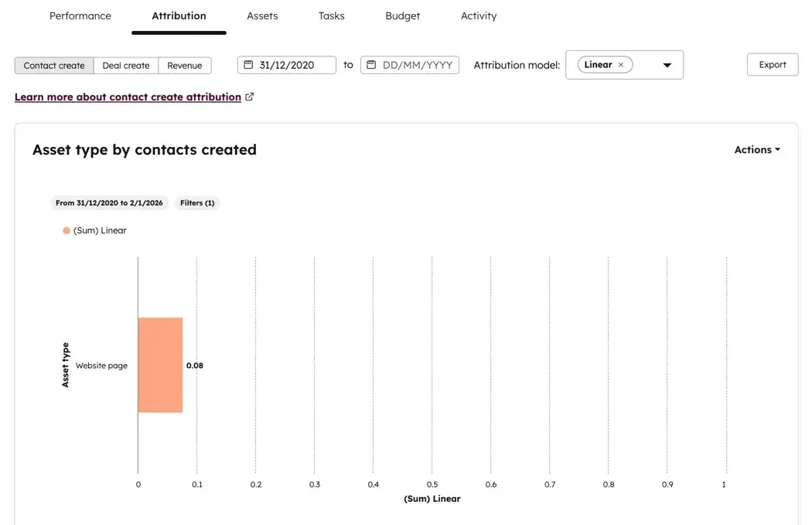Remove the Linear model using its x icon

(620, 64)
